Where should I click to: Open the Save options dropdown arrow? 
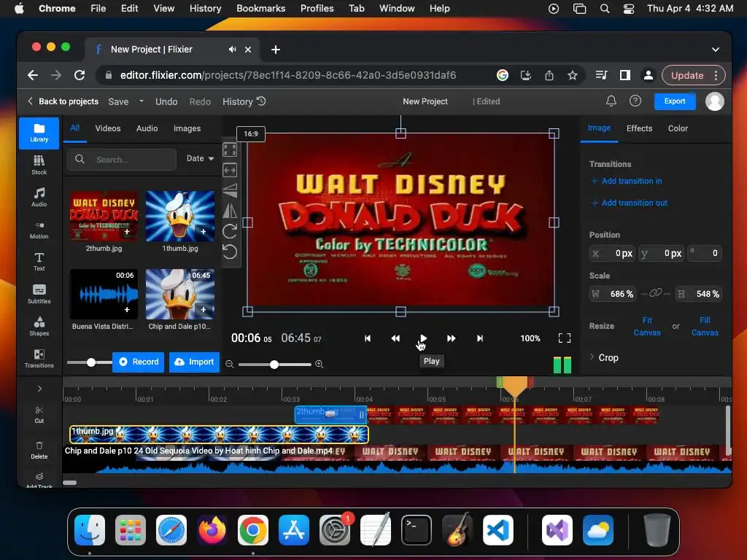142,101
